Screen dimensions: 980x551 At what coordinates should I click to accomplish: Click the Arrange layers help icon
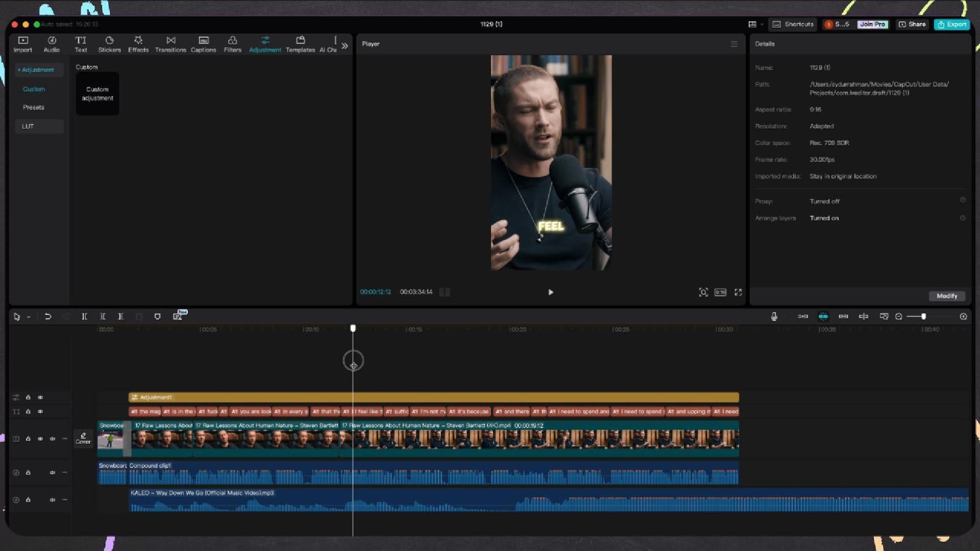(x=963, y=218)
